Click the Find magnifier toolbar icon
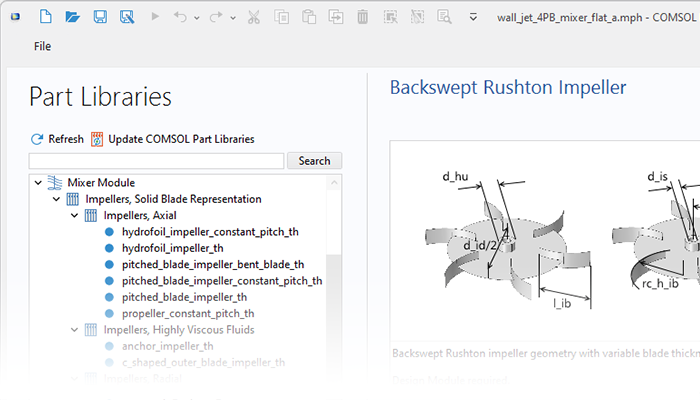 tap(444, 17)
